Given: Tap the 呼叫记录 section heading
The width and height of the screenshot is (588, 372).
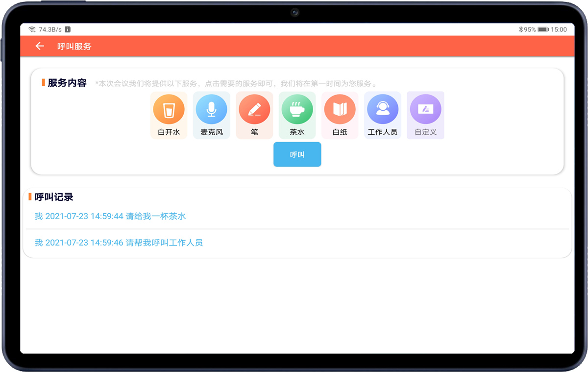Looking at the screenshot, I should pos(54,197).
